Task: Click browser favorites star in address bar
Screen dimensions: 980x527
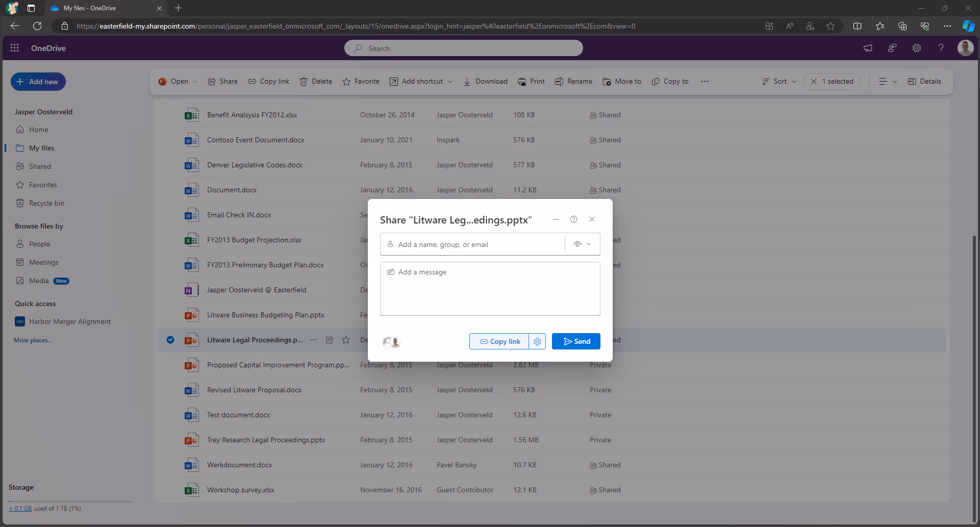Action: 831,26
